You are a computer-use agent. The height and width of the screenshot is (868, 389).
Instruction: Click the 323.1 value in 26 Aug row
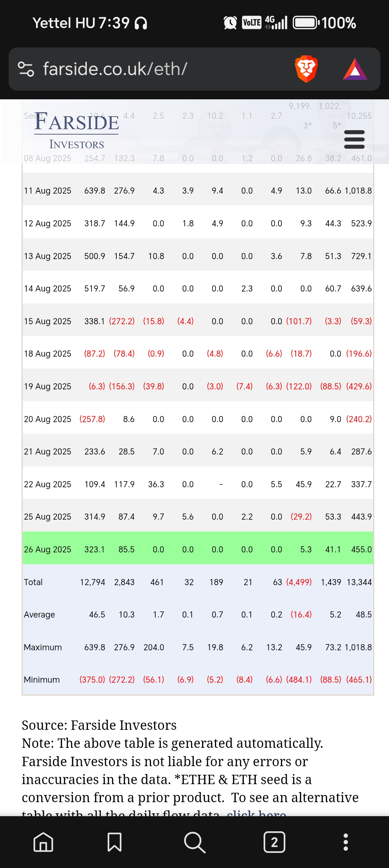click(x=94, y=550)
